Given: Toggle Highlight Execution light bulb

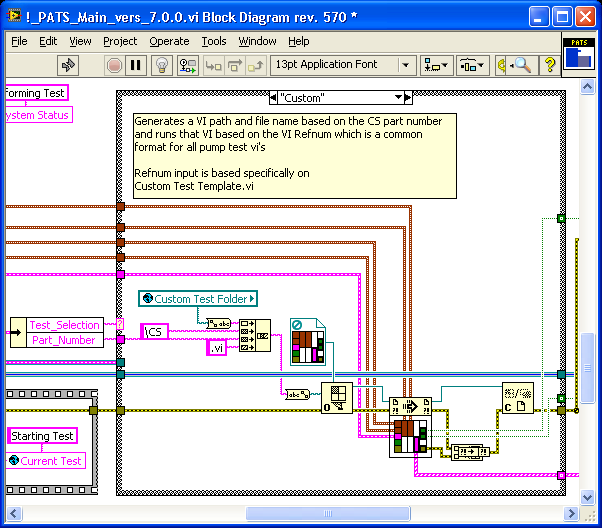Looking at the screenshot, I should (x=162, y=65).
